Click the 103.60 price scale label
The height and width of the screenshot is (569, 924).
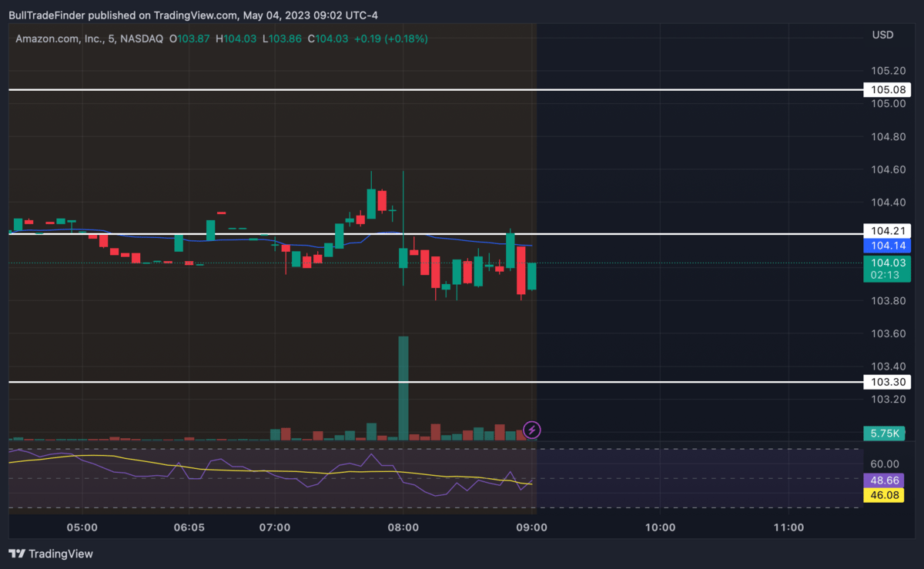(887, 333)
